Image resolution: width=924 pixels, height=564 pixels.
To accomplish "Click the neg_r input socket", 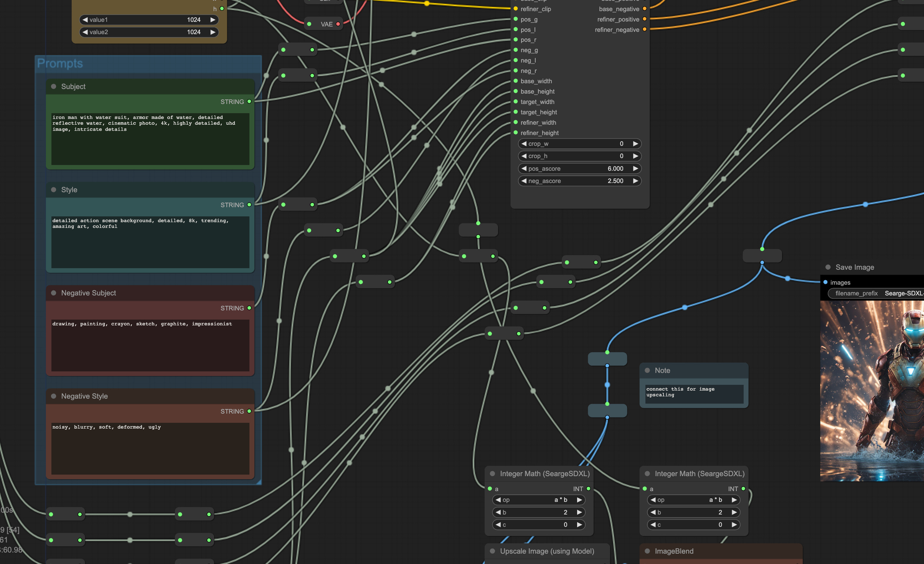I will pyautogui.click(x=516, y=71).
